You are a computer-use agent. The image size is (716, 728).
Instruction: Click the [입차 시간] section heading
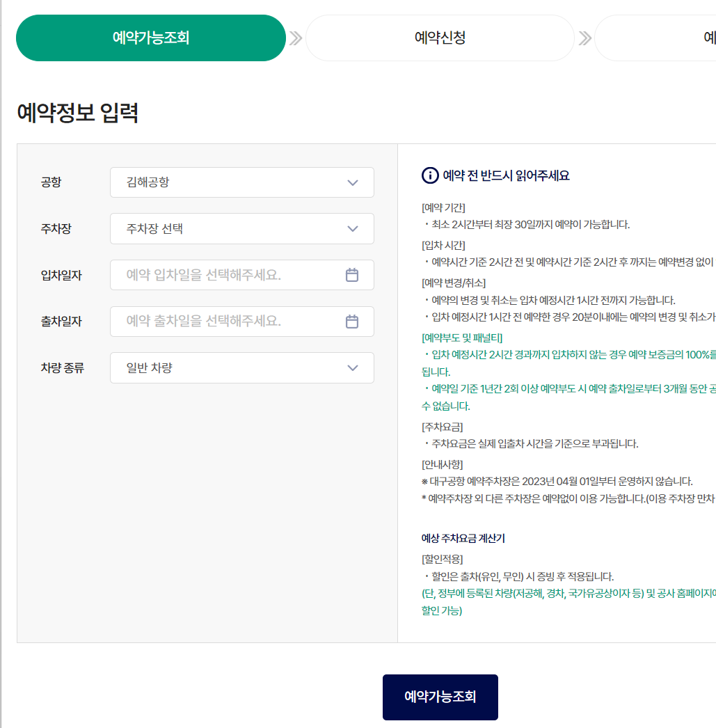pyautogui.click(x=443, y=245)
